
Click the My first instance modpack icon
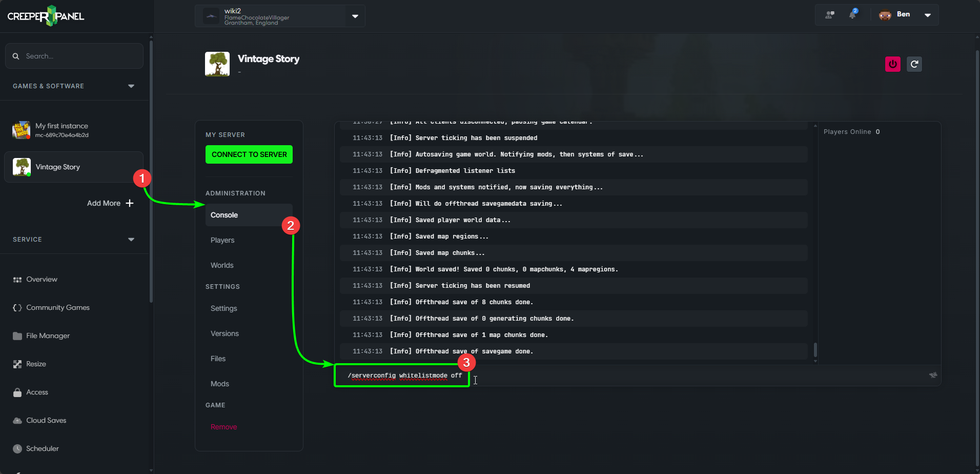21,130
